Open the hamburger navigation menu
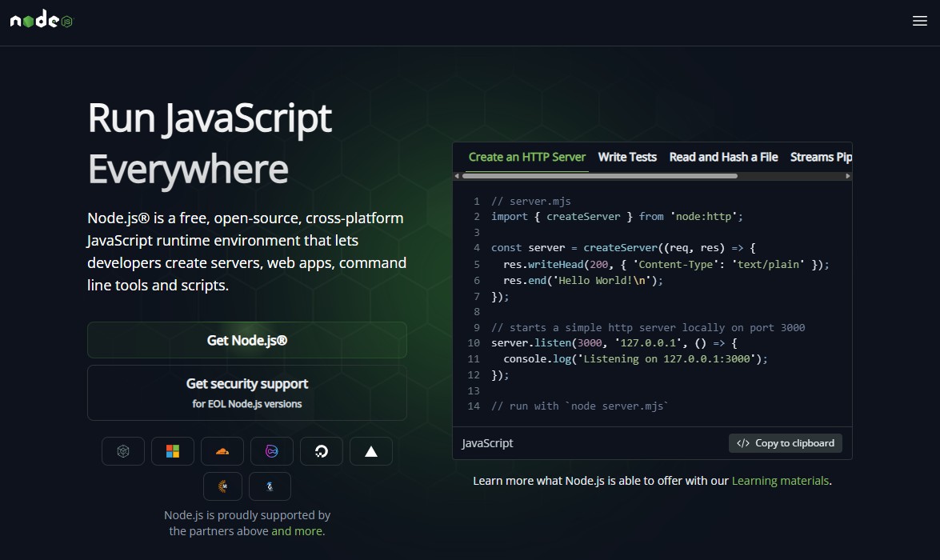This screenshot has width=940, height=560. 920,21
